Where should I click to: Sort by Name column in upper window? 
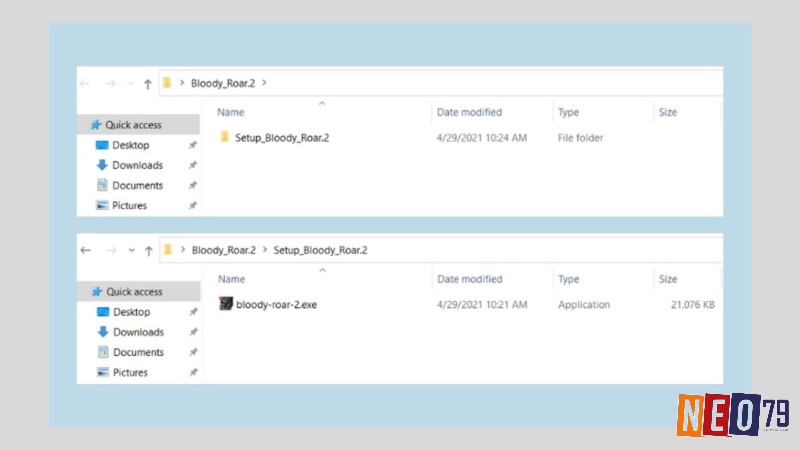[x=231, y=112]
